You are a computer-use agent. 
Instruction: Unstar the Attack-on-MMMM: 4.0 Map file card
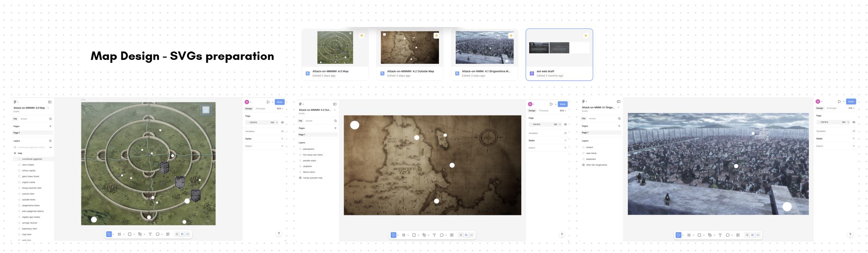(x=362, y=35)
